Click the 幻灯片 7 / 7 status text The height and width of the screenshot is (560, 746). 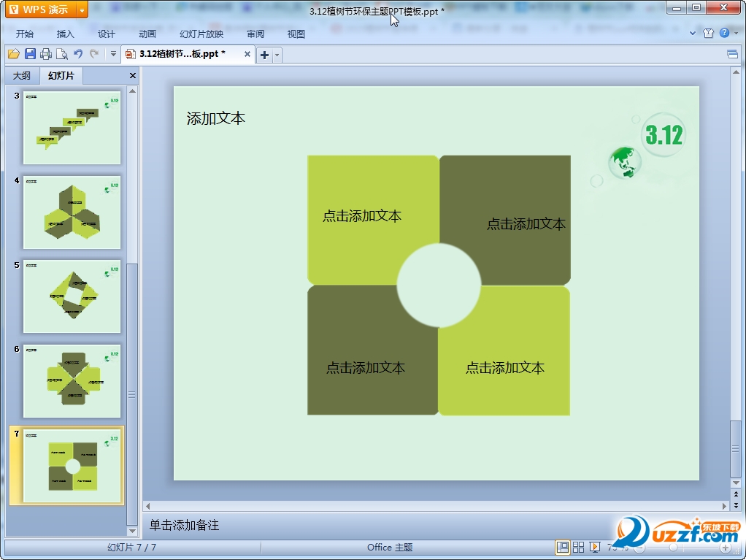tap(132, 548)
